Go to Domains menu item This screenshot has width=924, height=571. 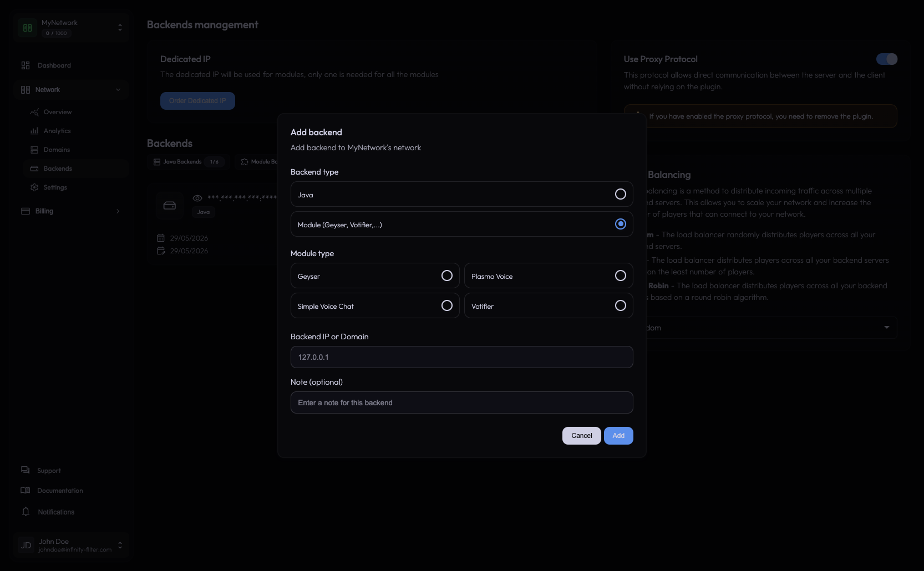click(57, 150)
